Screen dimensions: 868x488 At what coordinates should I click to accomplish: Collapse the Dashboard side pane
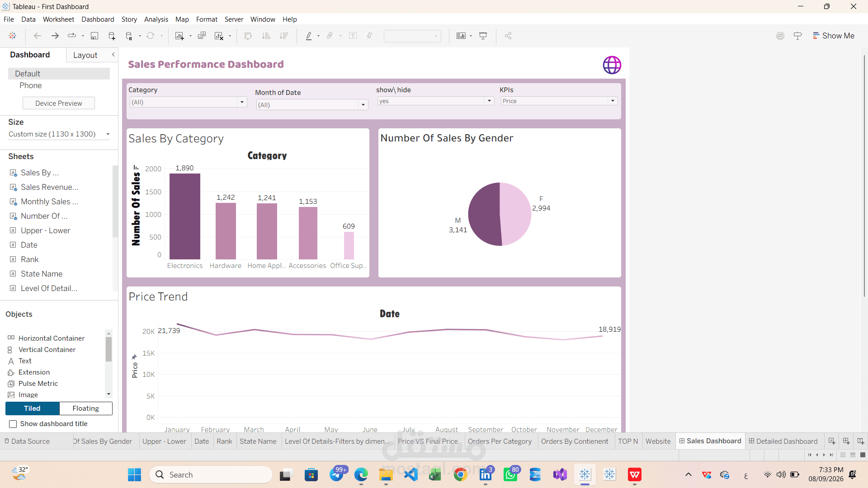click(x=113, y=55)
